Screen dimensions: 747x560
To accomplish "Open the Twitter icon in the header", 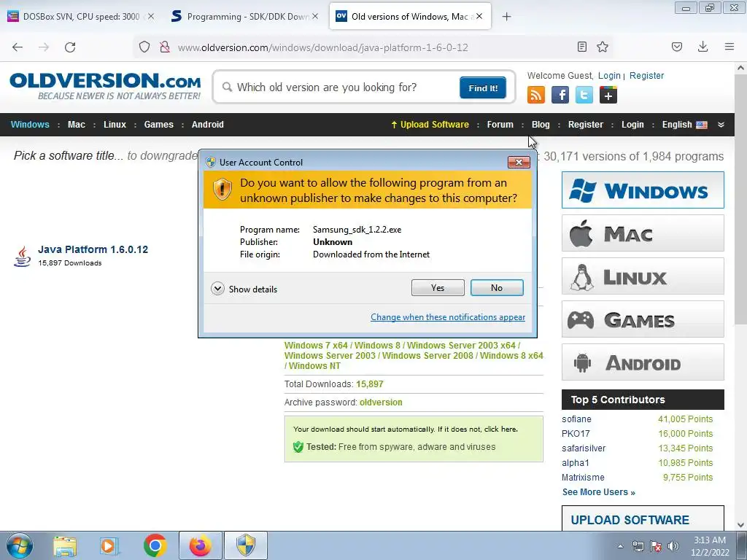I will click(584, 95).
